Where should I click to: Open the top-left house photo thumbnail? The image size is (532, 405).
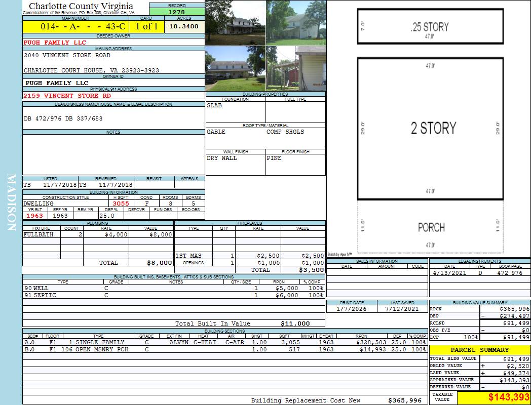click(235, 23)
